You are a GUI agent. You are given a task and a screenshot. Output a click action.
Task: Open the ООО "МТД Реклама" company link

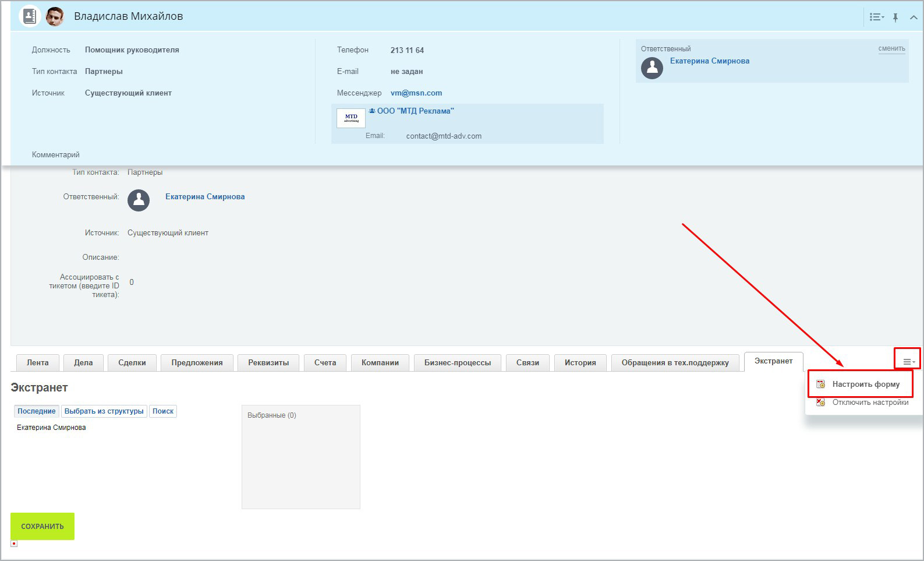415,111
